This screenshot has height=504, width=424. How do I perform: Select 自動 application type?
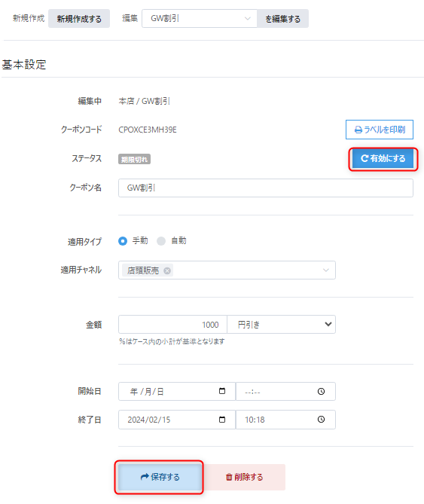click(161, 241)
